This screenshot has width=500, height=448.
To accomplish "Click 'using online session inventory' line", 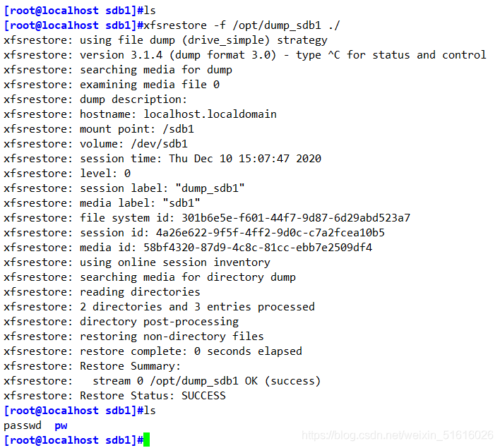I will pyautogui.click(x=137, y=262).
